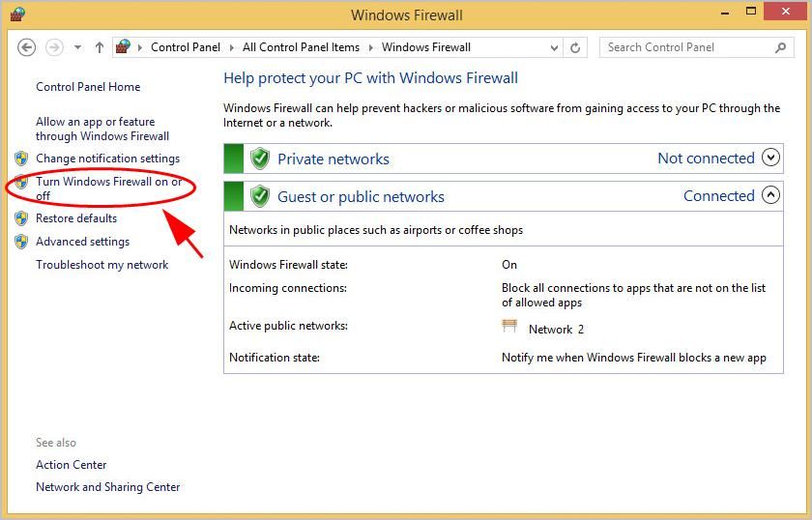Click the search magnifier icon
The height and width of the screenshot is (520, 812).
pos(780,47)
